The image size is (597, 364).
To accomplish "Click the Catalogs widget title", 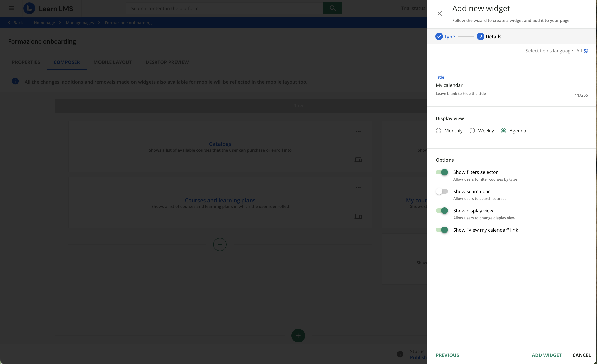I will coord(220,144).
